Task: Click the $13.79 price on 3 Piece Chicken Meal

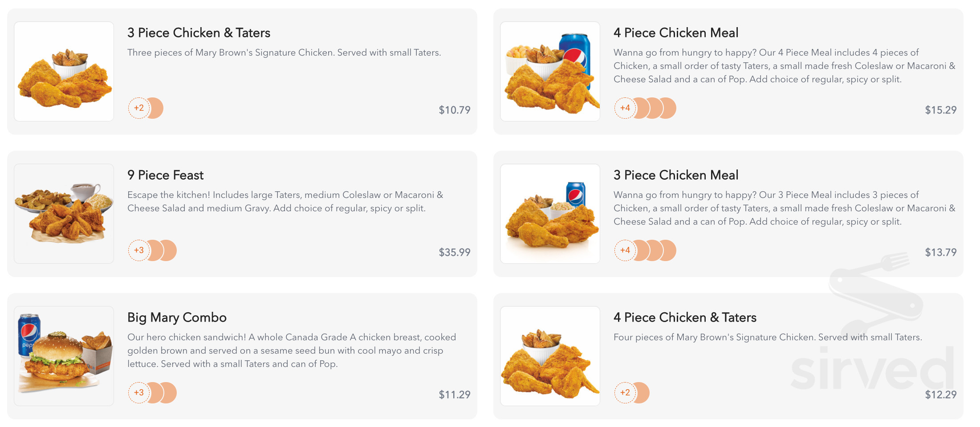Action: point(941,252)
